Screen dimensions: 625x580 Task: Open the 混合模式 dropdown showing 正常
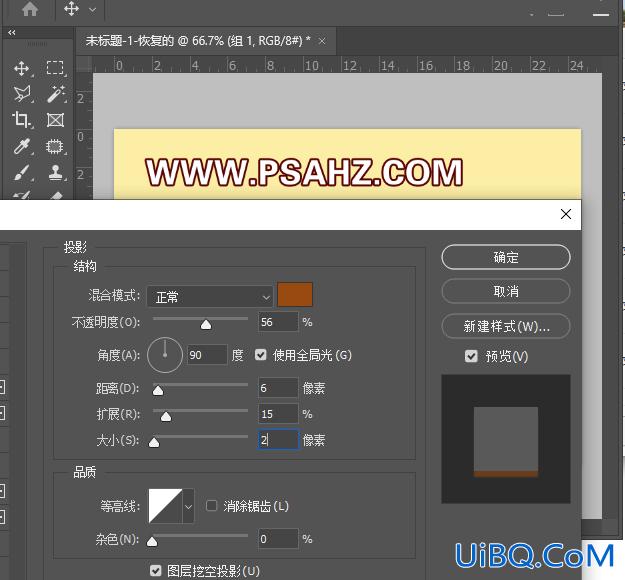(x=210, y=297)
